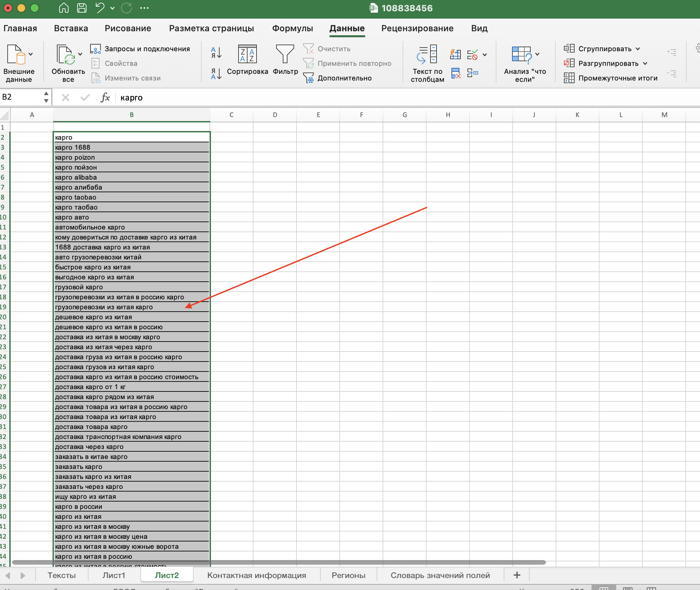The width and height of the screenshot is (700, 590).
Task: Open the Сортировка dialog
Action: click(247, 60)
